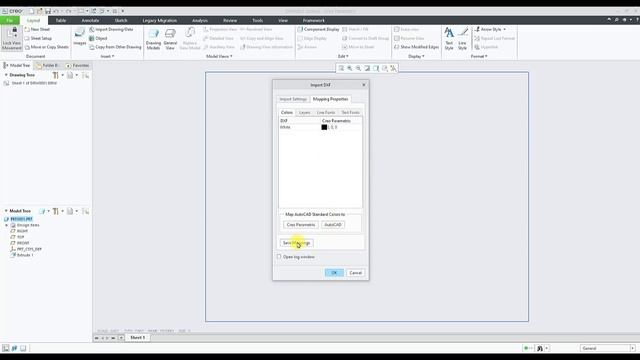This screenshot has width=640, height=360.
Task: Open the Folder Browser navigator tab
Action: point(49,65)
